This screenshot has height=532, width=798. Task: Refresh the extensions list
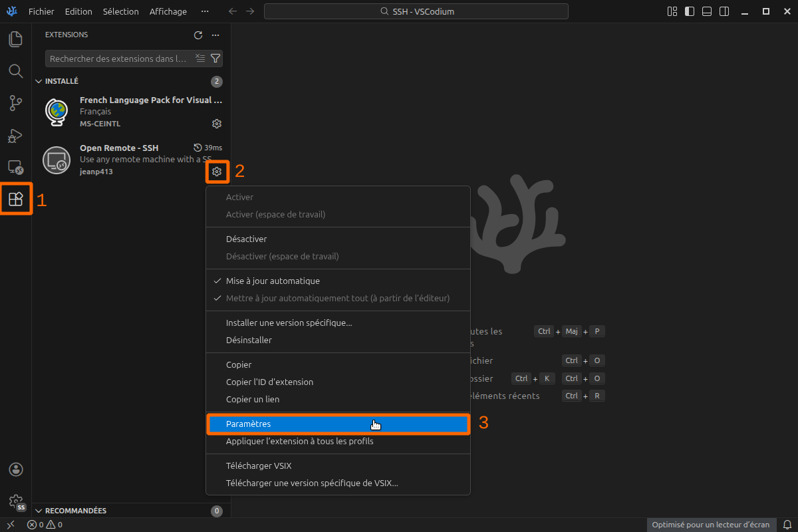coord(198,35)
